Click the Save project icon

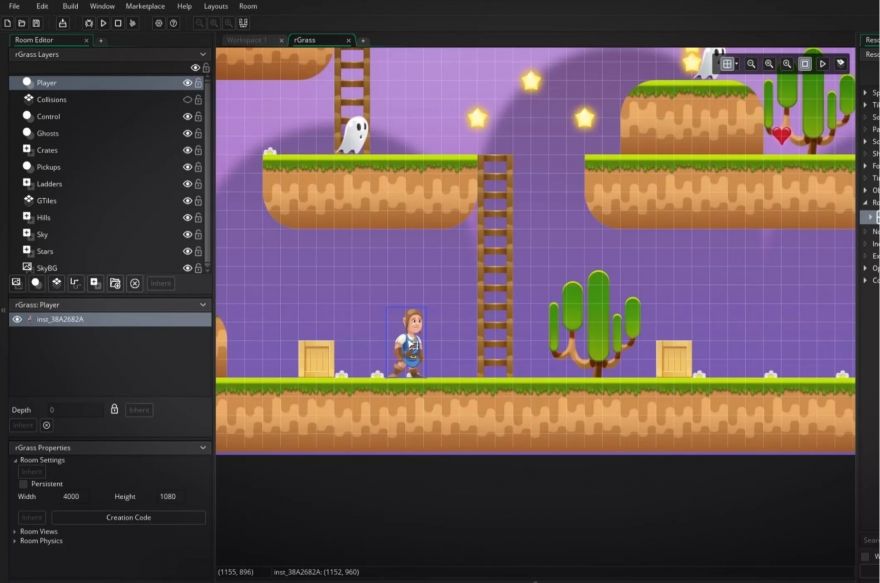(37, 22)
